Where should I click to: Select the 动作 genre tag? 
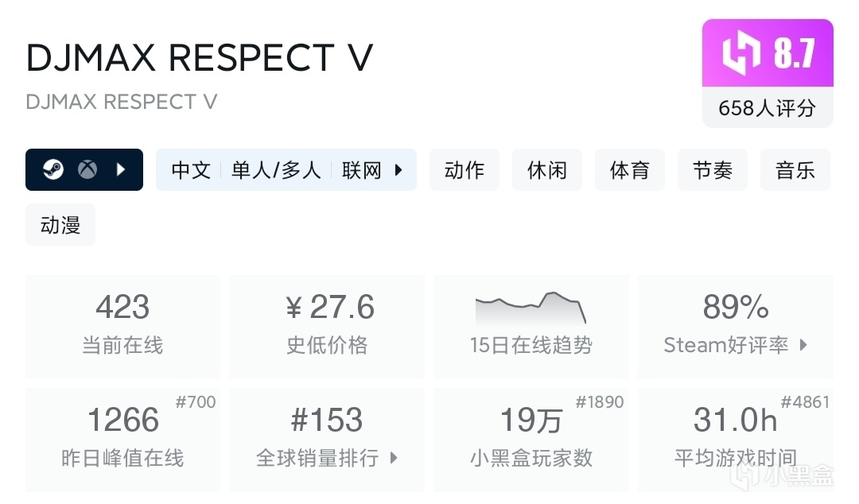click(x=464, y=170)
